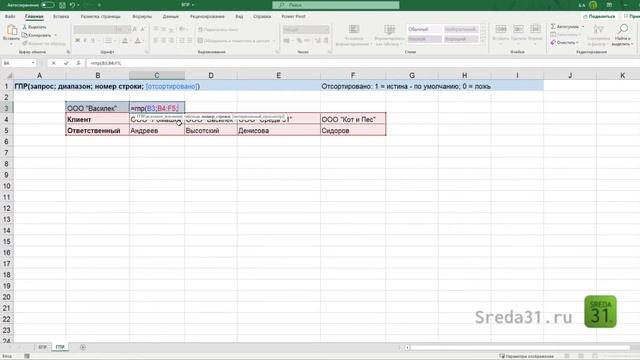
Task: Click cell containing Сидоров
Action: point(353,131)
